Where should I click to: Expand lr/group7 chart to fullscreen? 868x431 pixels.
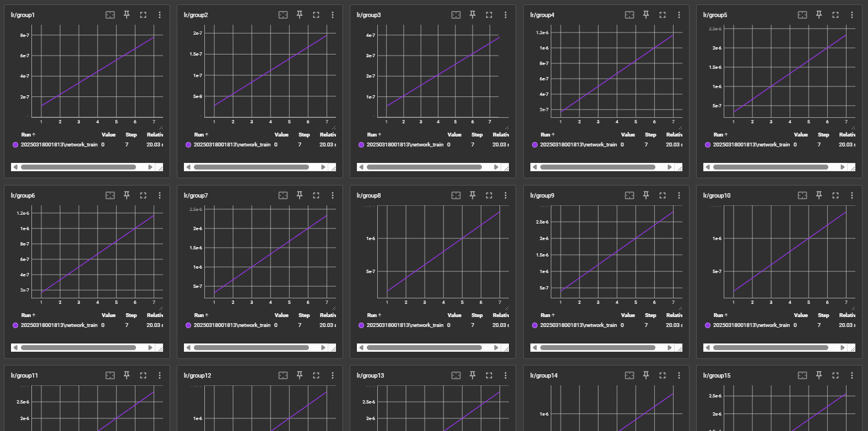316,195
